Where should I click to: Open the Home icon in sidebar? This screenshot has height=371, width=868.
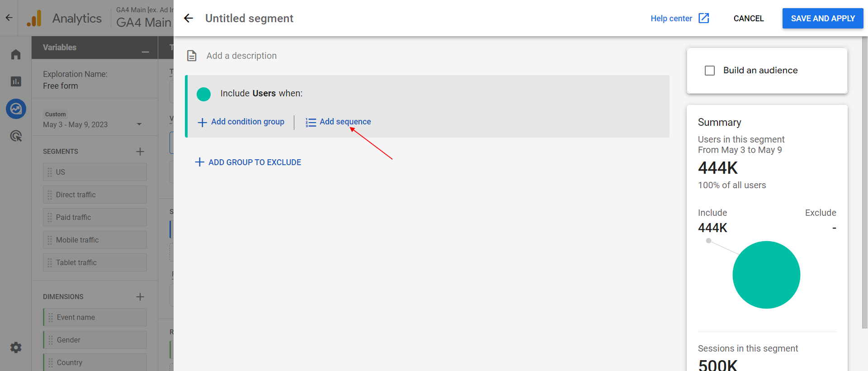coord(16,54)
